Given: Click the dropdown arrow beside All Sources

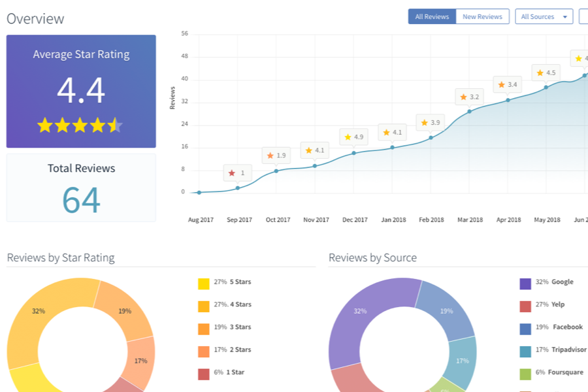Looking at the screenshot, I should click(x=564, y=17).
